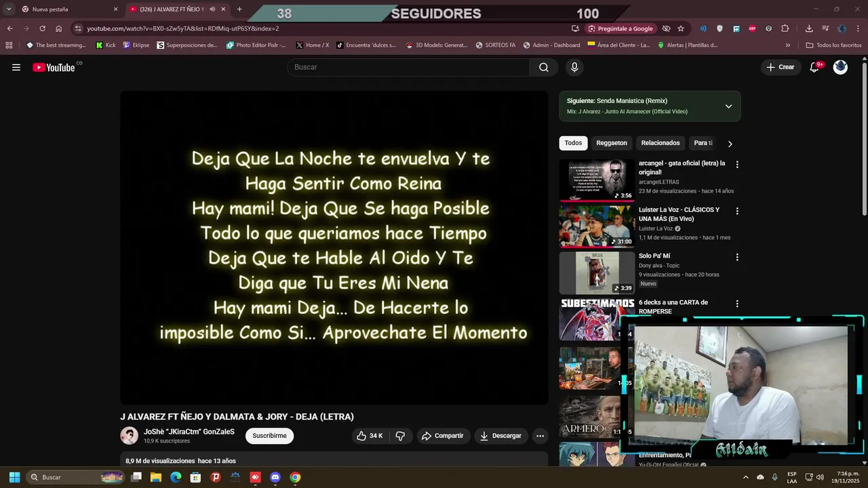Bookmark this page with the star
The image size is (868, 488).
681,28
